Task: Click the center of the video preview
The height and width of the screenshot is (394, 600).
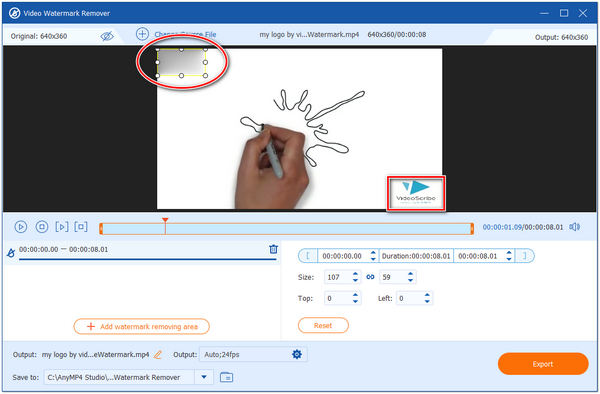Action: [299, 129]
